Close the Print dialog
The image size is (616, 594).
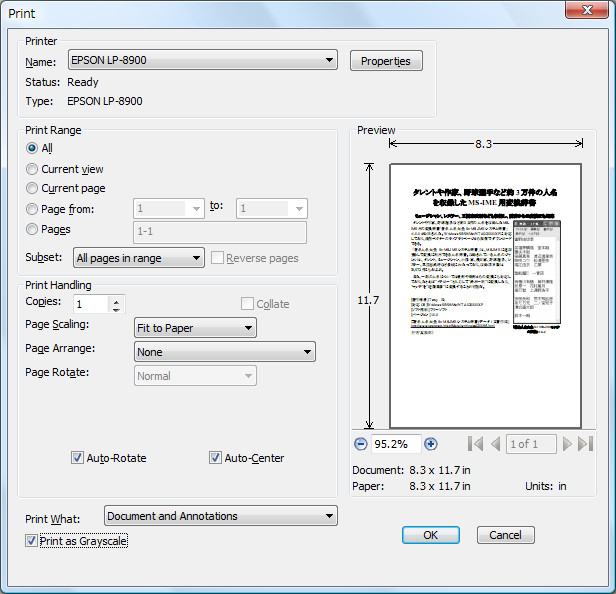tap(587, 10)
